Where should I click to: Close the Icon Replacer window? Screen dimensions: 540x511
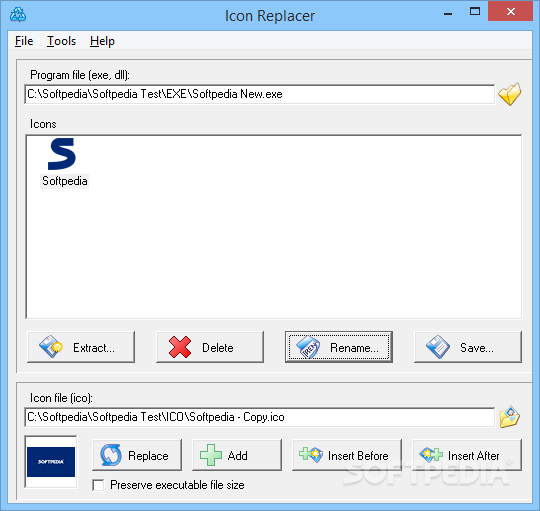511,11
